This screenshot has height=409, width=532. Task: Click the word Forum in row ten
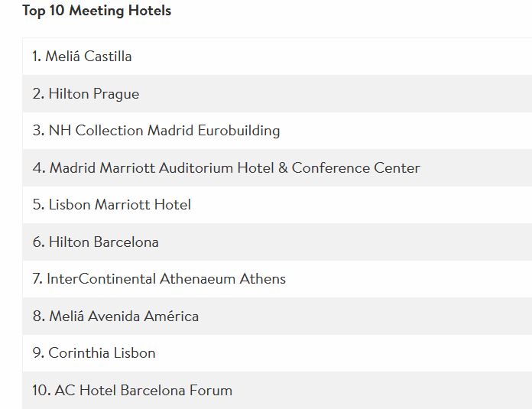(x=211, y=391)
